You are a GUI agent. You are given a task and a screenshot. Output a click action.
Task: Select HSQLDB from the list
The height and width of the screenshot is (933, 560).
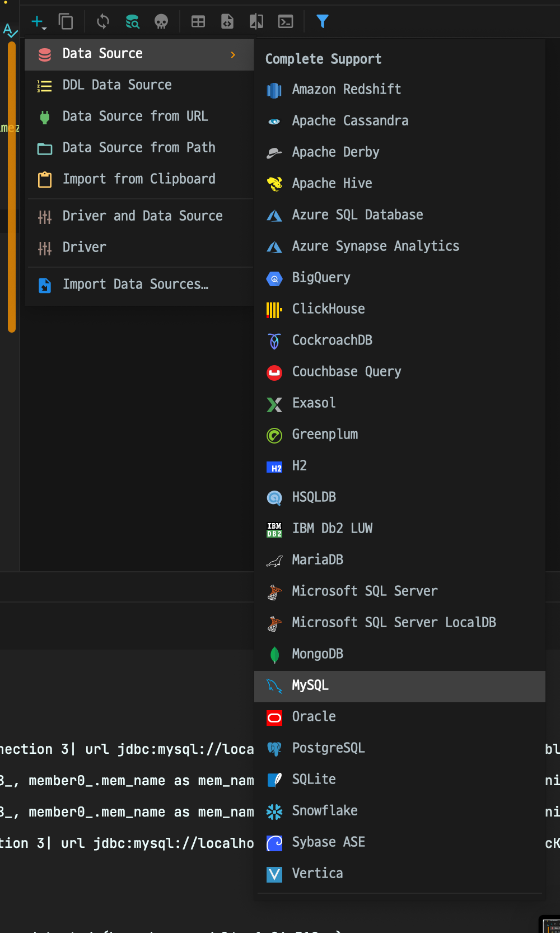(400, 498)
